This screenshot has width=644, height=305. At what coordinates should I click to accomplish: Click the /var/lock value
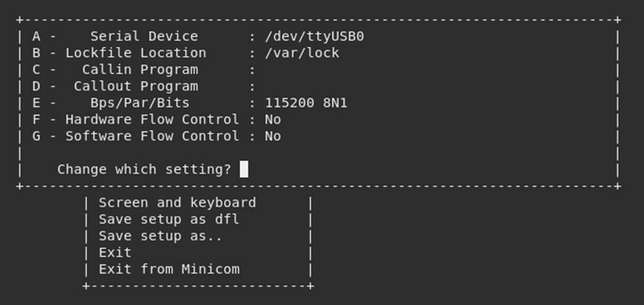[302, 53]
